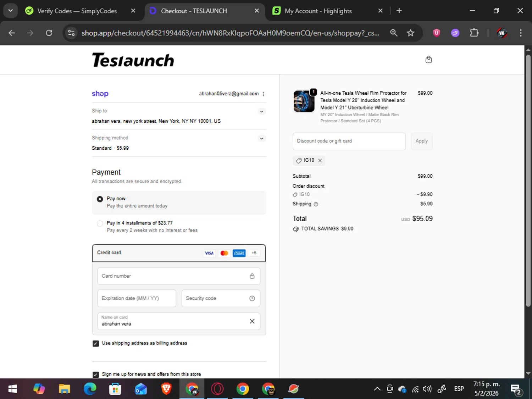Open the red shield extension icon
Image resolution: width=532 pixels, height=399 pixels.
click(437, 33)
